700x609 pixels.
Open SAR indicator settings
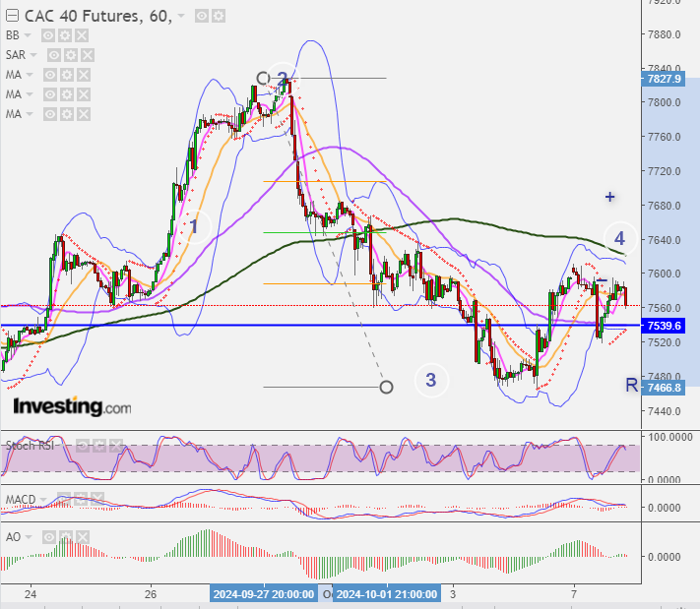(71, 55)
